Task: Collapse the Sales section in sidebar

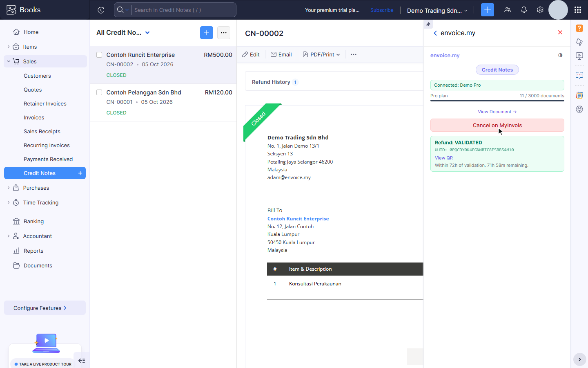Action: 9,61
